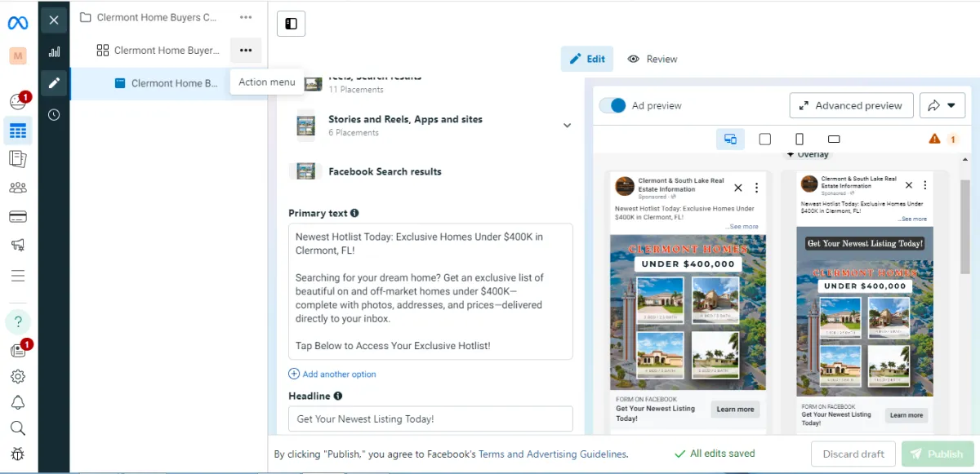Viewport: 980px width, 474px height.
Task: Click inside the Primary text box
Action: pos(430,291)
